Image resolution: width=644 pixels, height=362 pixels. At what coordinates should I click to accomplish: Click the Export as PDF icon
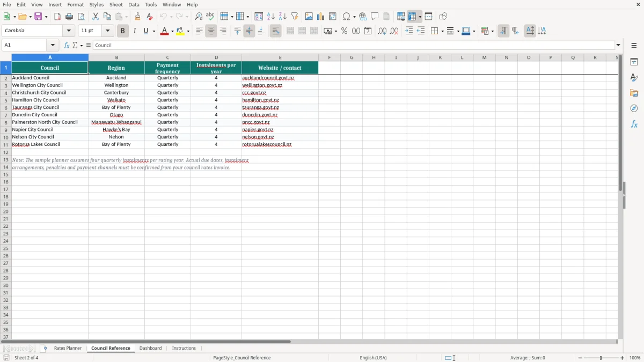[x=57, y=17]
